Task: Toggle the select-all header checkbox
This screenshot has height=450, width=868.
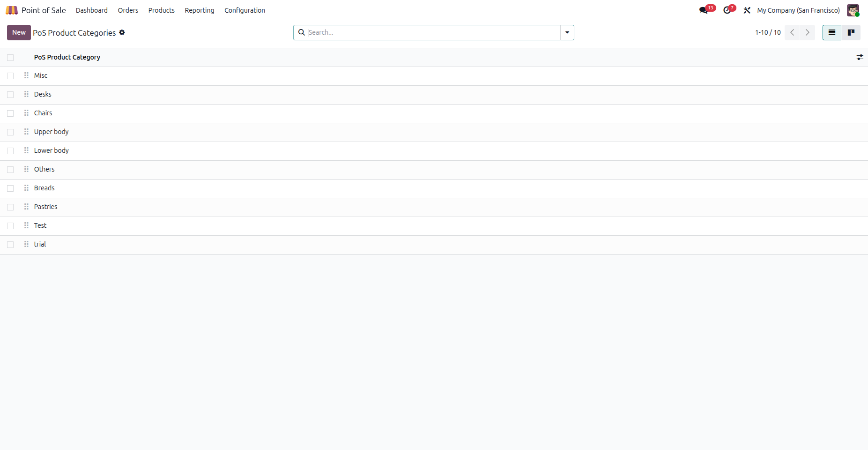Action: pyautogui.click(x=10, y=58)
